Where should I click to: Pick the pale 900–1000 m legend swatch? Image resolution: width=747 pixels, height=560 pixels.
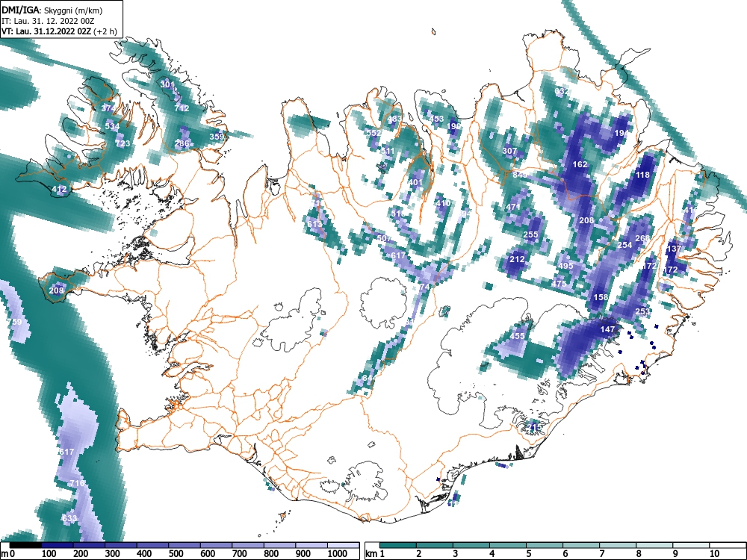pos(311,545)
